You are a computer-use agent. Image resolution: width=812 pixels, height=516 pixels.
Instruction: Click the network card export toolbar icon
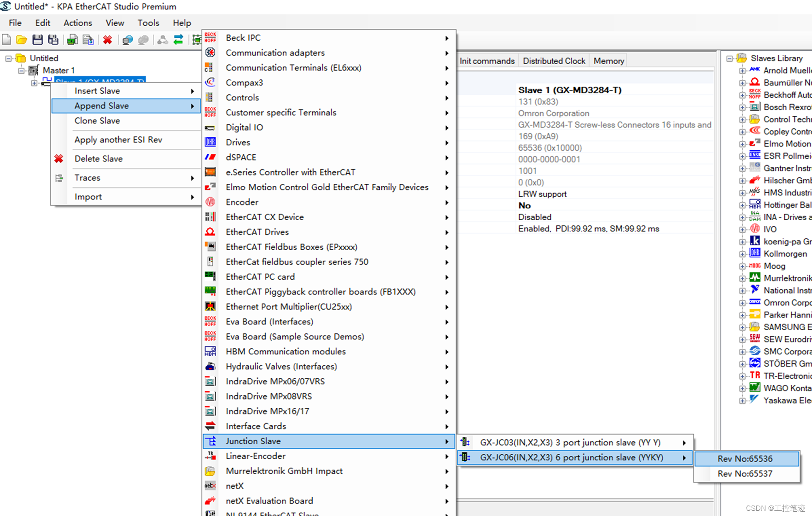point(72,40)
